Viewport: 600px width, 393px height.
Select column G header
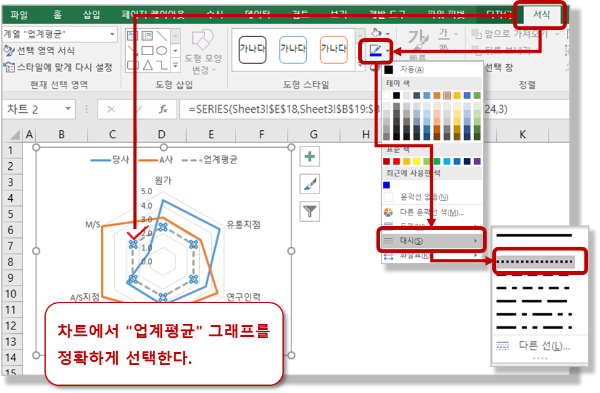point(313,134)
